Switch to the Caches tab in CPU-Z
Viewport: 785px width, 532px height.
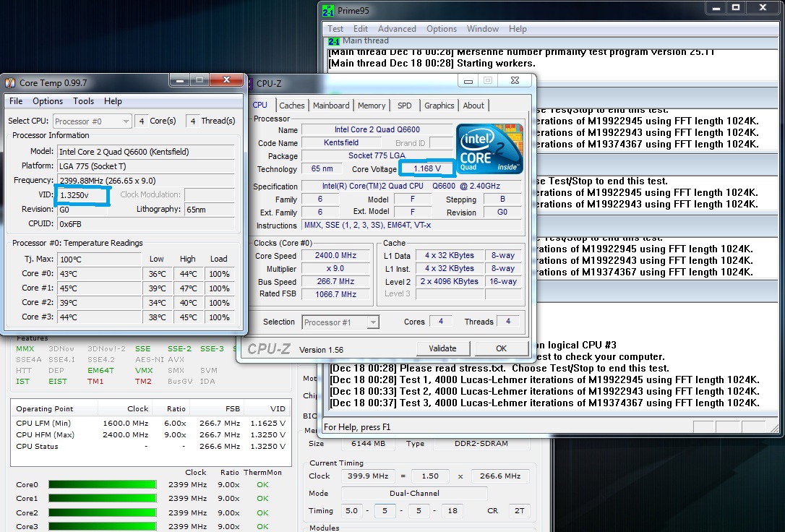[x=292, y=106]
